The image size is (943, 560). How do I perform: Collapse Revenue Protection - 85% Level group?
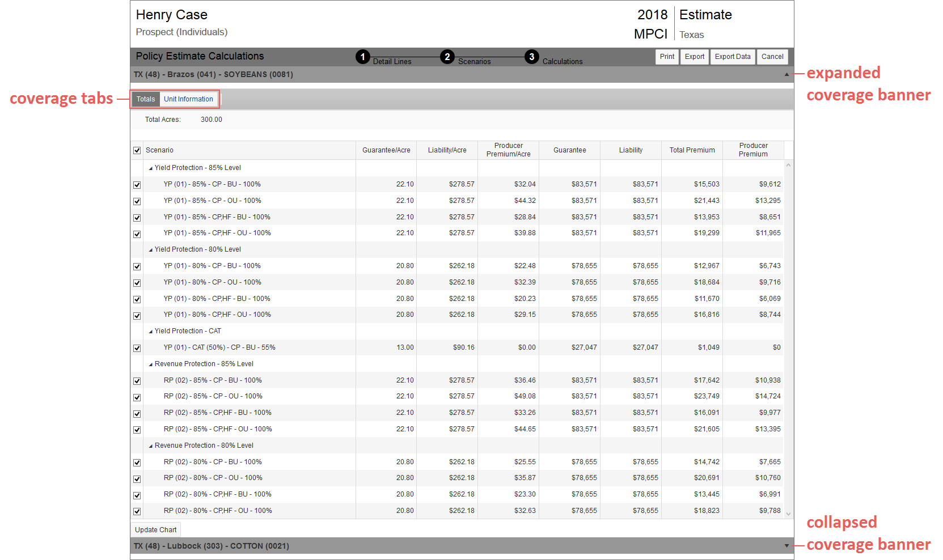[150, 364]
